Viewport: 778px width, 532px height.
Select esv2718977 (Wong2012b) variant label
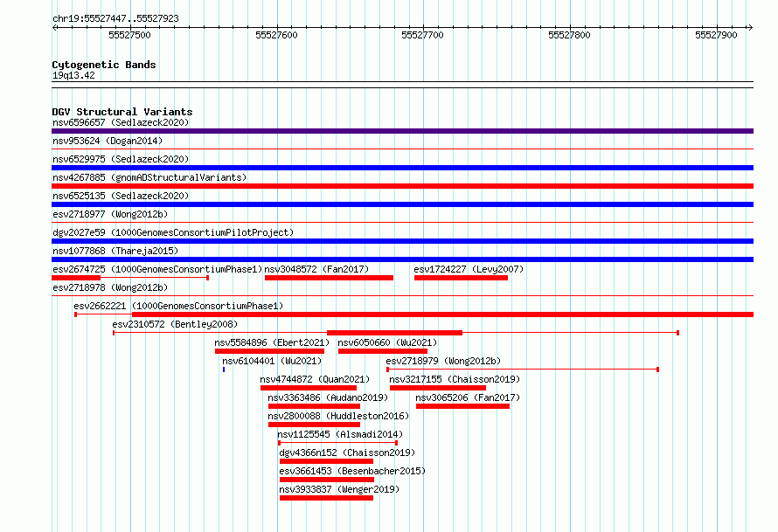coord(110,214)
